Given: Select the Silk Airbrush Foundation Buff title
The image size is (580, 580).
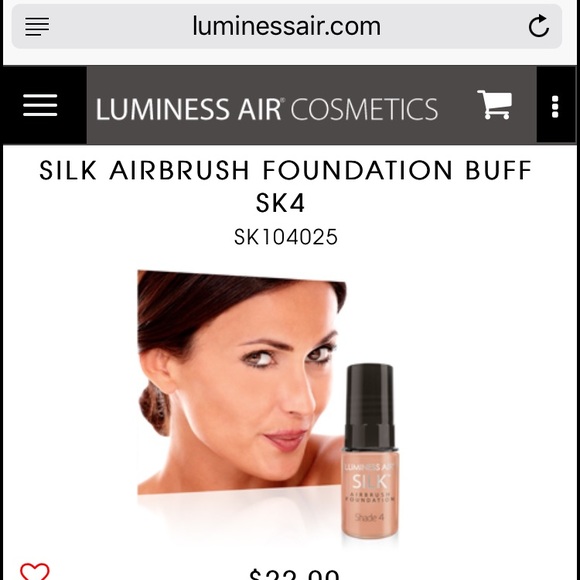Looking at the screenshot, I should pos(286,171).
